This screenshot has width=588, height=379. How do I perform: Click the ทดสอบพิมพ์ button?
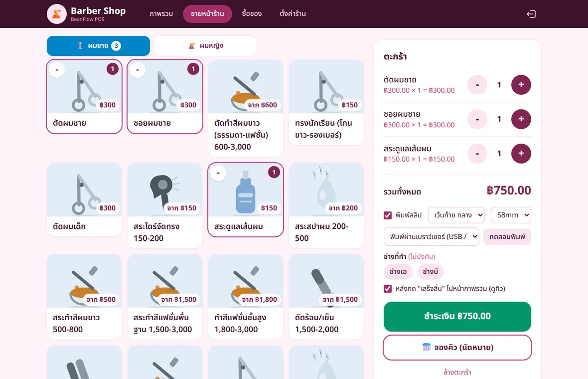[x=507, y=237]
